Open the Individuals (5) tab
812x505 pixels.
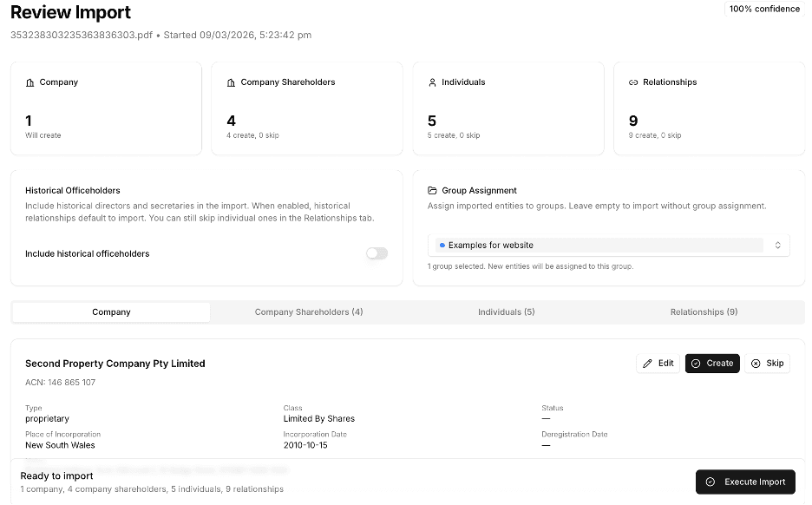[x=506, y=312]
